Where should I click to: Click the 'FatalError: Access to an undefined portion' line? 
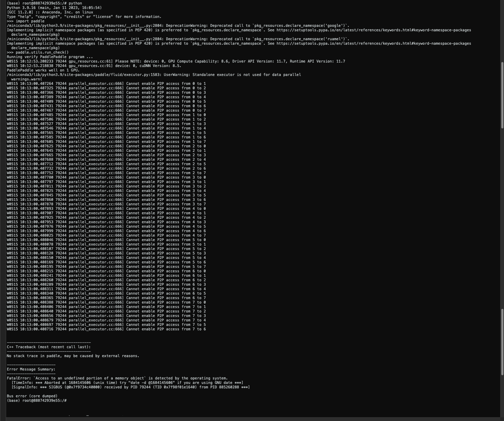coord(117,378)
